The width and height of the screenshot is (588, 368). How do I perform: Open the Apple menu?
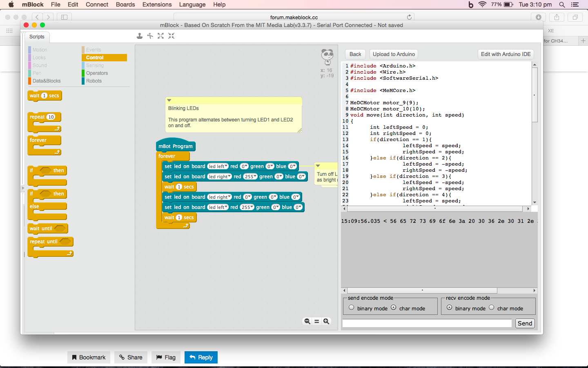tap(11, 4)
